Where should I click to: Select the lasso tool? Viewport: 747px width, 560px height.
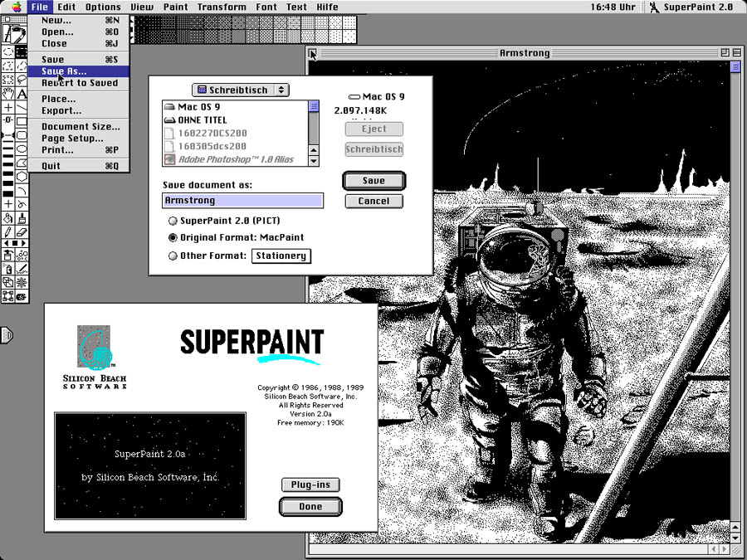point(22,80)
